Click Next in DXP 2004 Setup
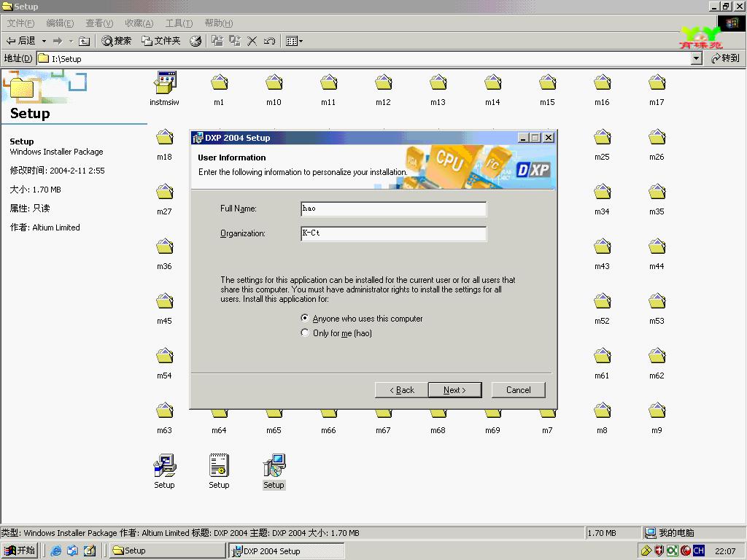This screenshot has height=560, width=747. 455,390
